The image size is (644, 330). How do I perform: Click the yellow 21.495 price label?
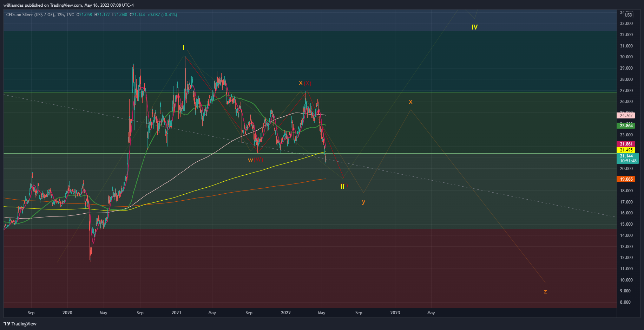pos(626,150)
